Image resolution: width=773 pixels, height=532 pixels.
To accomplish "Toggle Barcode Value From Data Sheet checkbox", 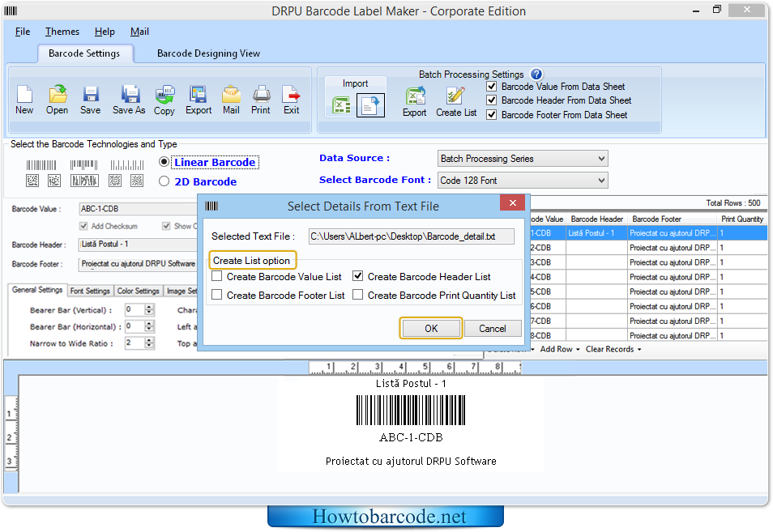I will click(x=492, y=87).
